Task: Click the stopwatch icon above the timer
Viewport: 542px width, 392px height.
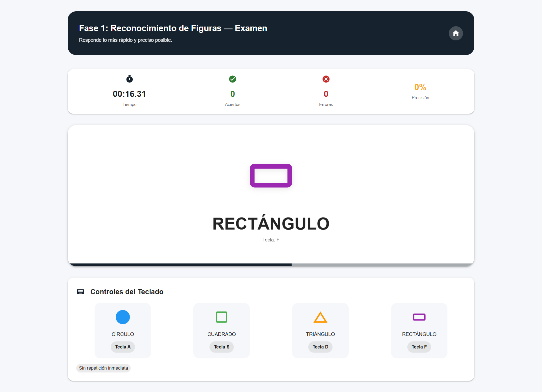Action: [x=129, y=79]
